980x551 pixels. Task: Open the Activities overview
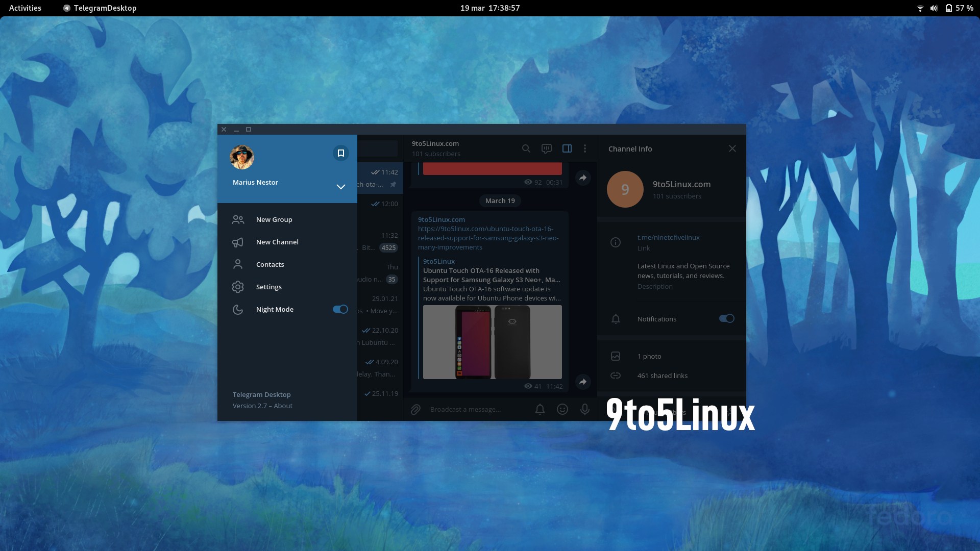24,8
